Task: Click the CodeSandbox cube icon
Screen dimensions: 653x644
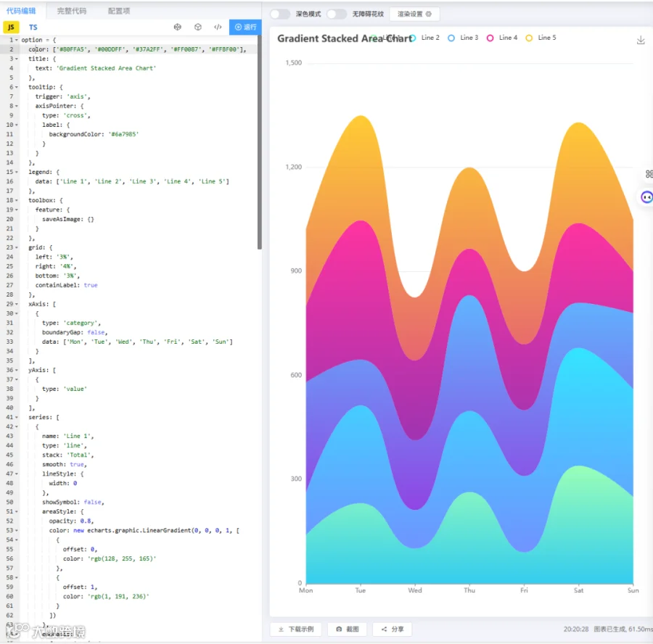Action: (198, 27)
